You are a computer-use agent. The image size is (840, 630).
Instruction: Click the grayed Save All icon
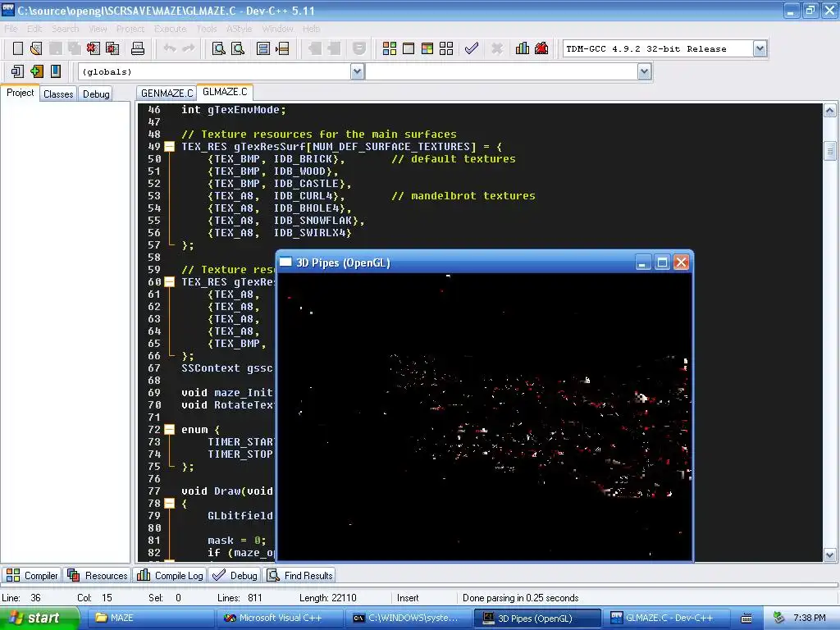pos(75,48)
